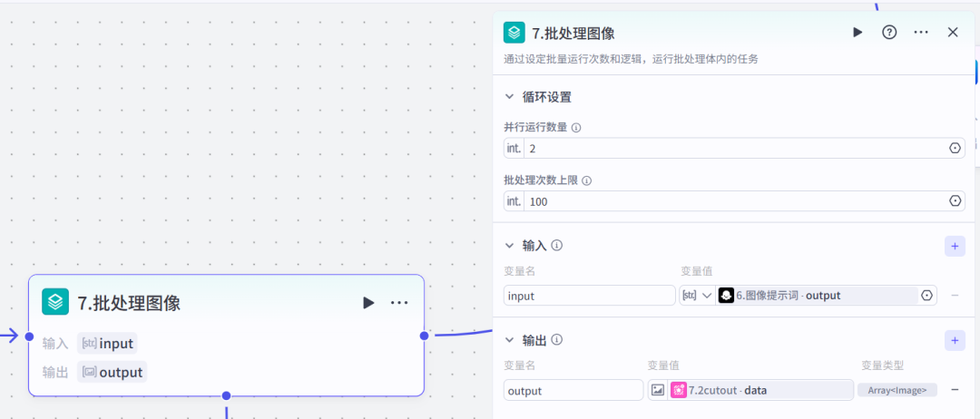Image resolution: width=980 pixels, height=419 pixels.
Task: Click the node's bottom connector port
Action: tap(226, 395)
